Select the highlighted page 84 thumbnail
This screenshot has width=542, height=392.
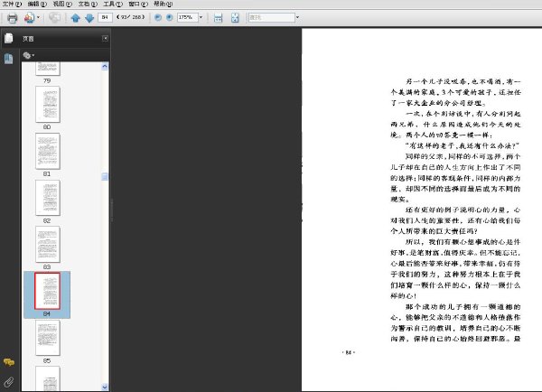[x=47, y=291]
